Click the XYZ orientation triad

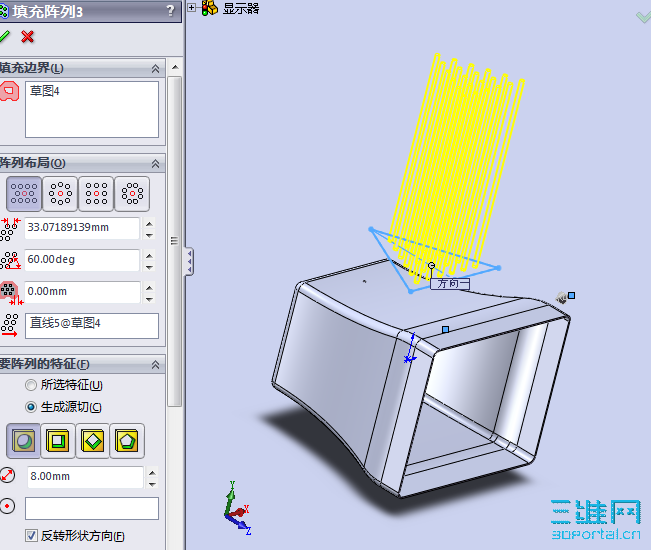pos(237,508)
